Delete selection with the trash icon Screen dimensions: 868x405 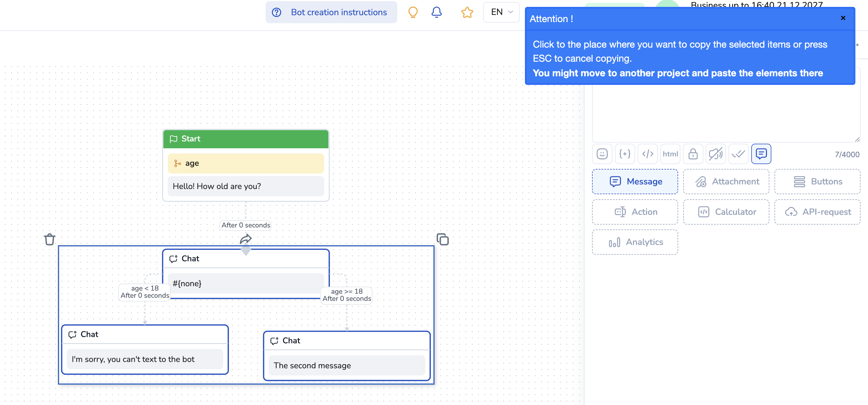tap(50, 240)
